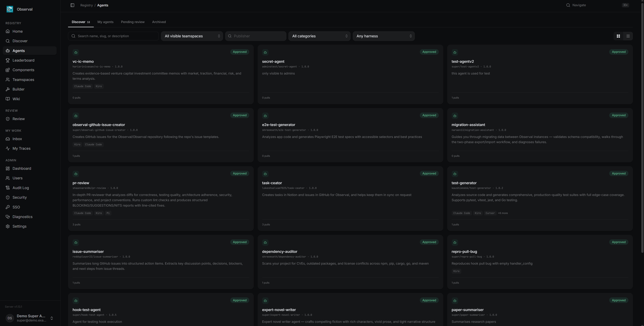Select the Discover tab

point(81,22)
